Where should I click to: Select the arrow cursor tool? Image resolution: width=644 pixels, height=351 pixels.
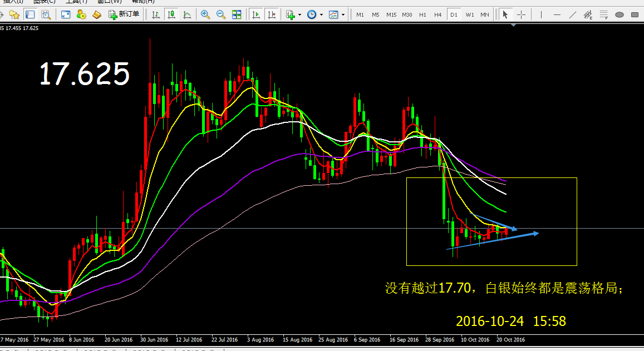tap(505, 15)
